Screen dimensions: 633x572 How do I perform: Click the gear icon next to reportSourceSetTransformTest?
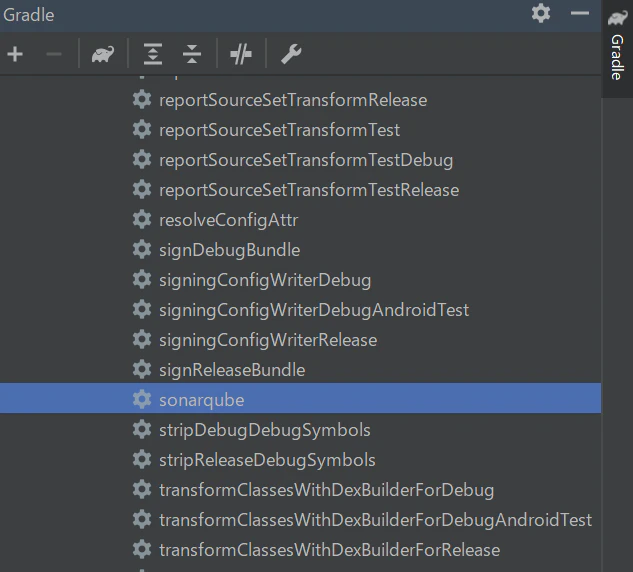(x=142, y=130)
